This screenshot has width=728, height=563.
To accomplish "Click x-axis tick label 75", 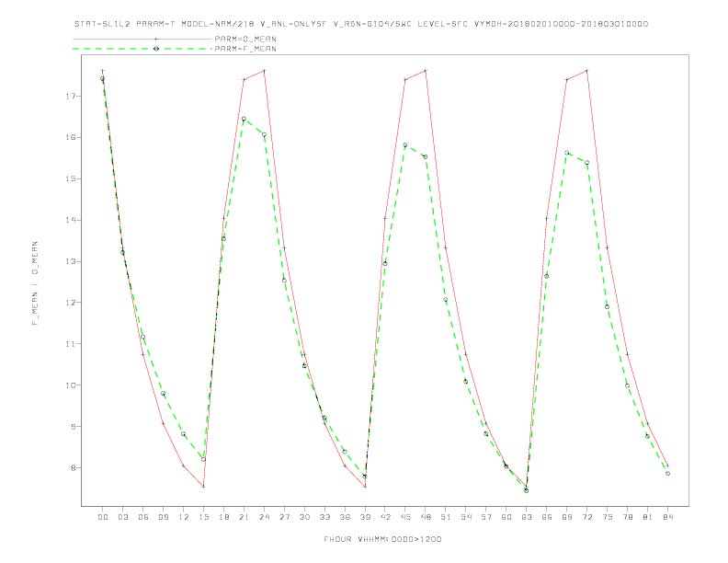I will pos(608,517).
